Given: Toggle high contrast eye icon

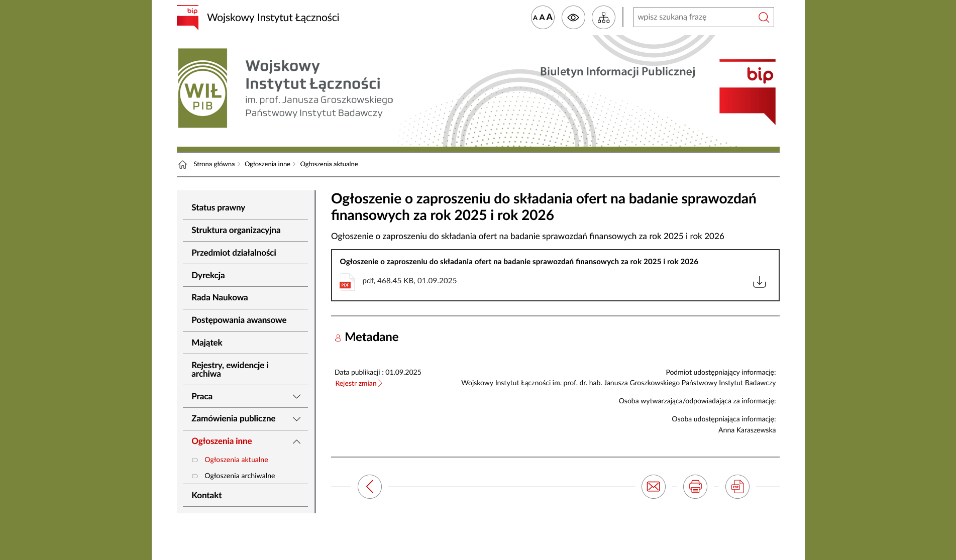Looking at the screenshot, I should tap(573, 18).
